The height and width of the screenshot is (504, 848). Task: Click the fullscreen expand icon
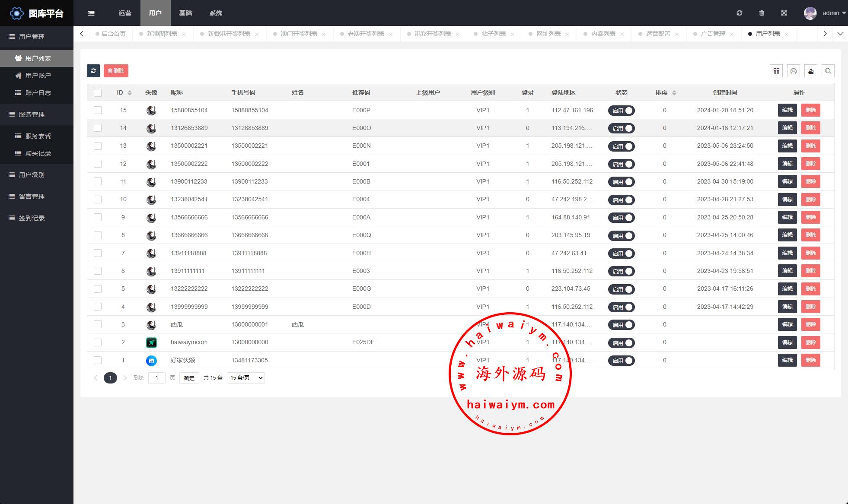(x=785, y=13)
